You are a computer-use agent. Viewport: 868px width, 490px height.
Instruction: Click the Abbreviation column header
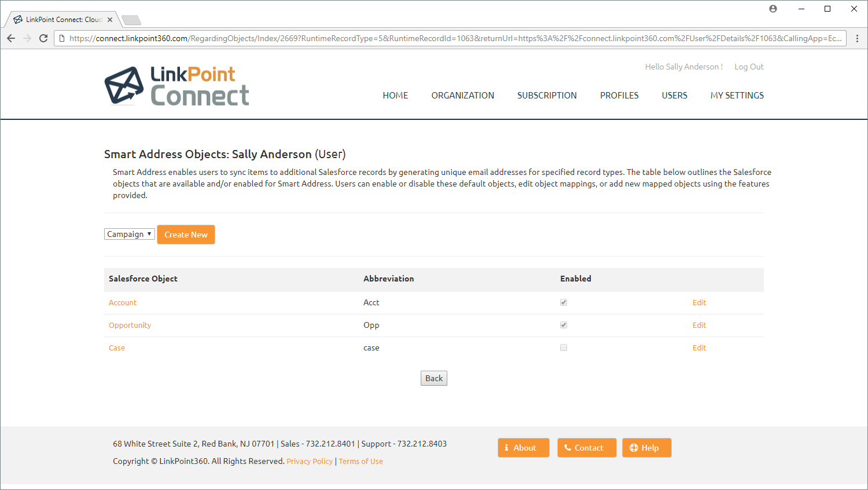click(388, 279)
